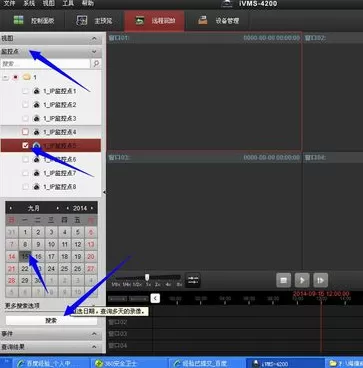Open the 文件 menu

click(9, 3)
